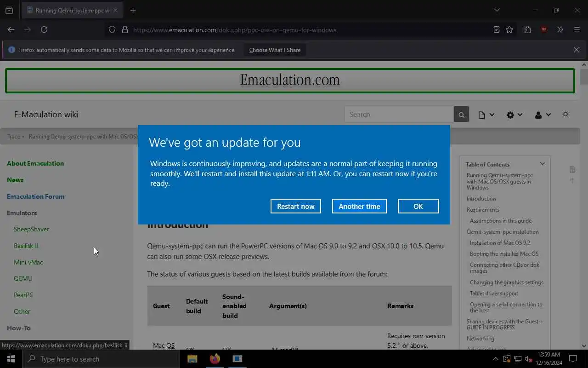The image size is (588, 368).
Task: Select SheepShaver in Emulators list
Action: click(31, 229)
